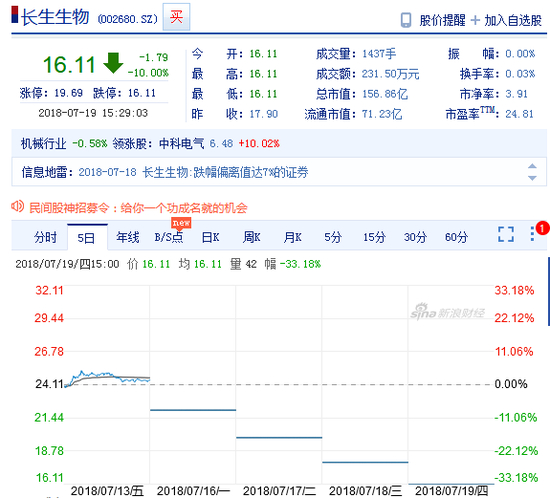Open the 中科电气 leading stock link
This screenshot has width=550, height=498.
coord(181,143)
